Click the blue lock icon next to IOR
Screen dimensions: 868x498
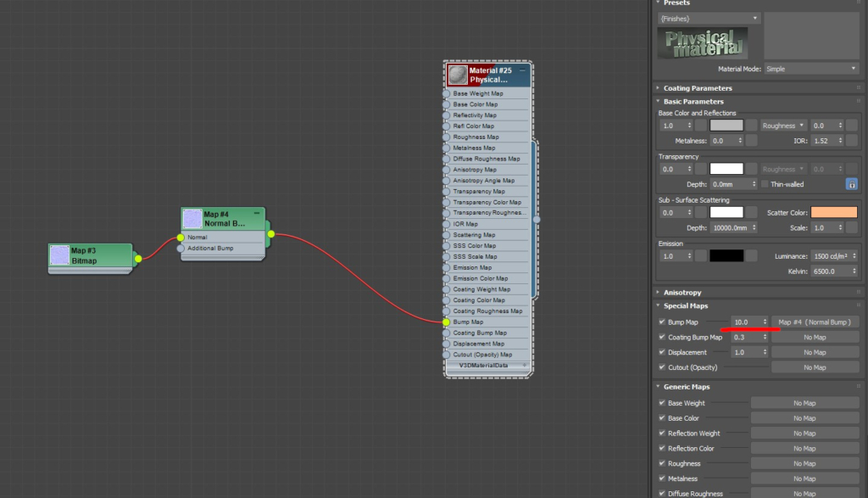[x=851, y=184]
